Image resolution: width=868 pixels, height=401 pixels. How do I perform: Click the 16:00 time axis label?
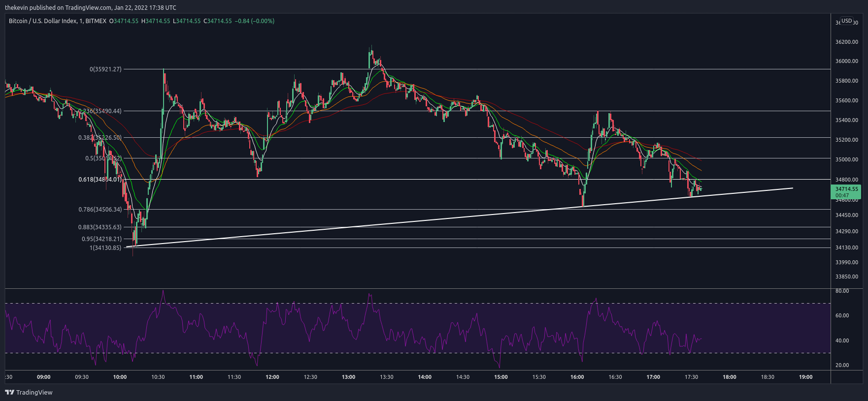point(577,377)
